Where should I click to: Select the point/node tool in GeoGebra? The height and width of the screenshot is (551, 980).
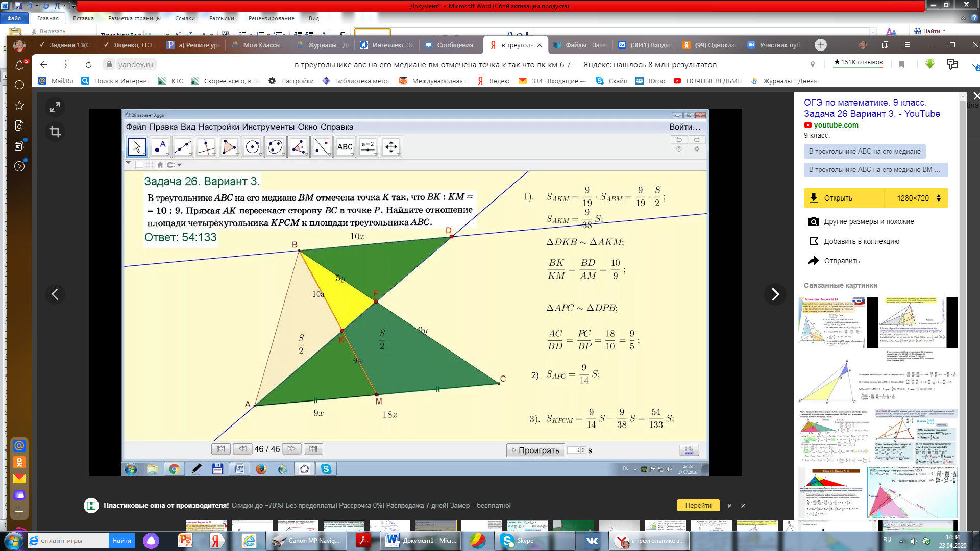tap(160, 146)
